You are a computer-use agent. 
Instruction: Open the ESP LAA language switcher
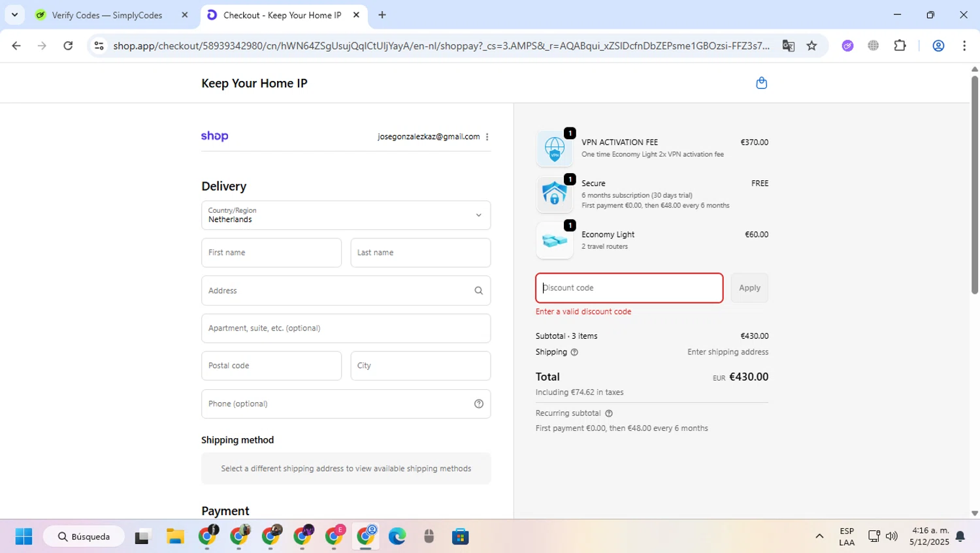point(847,537)
